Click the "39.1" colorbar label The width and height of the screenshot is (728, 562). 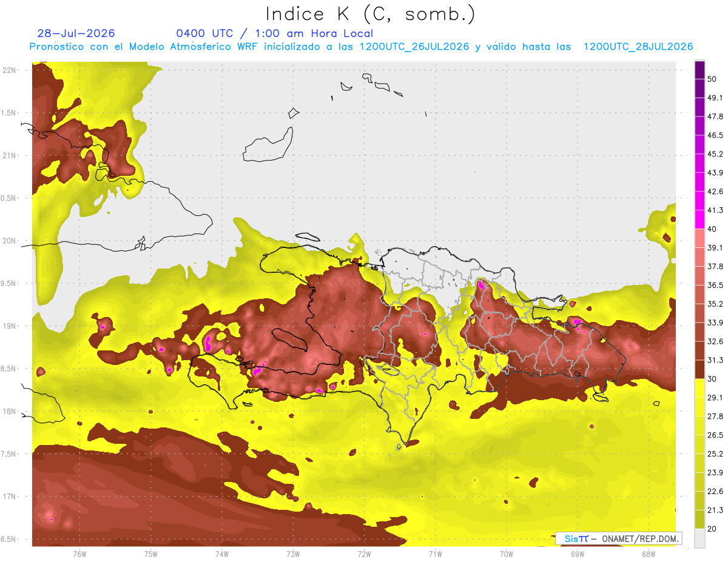(x=715, y=248)
